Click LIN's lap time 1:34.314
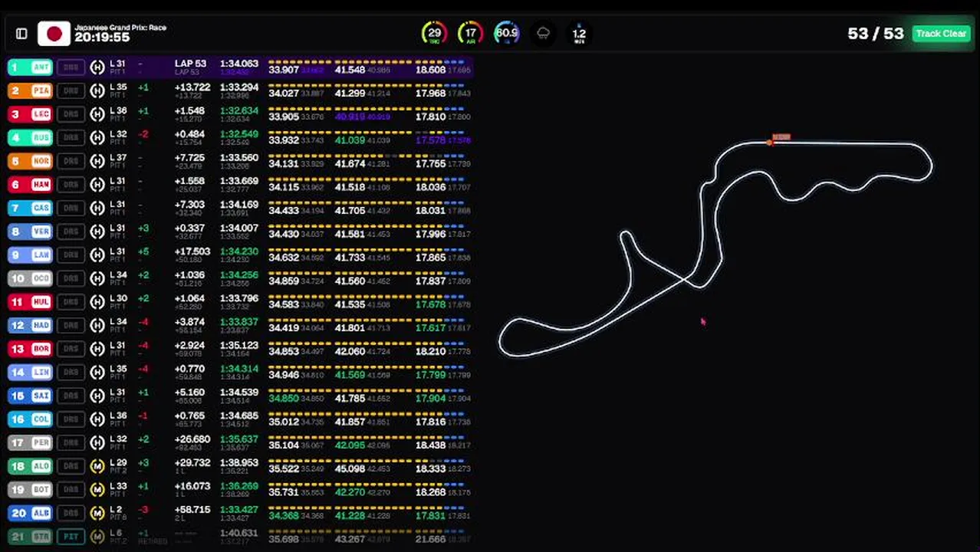This screenshot has width=980, height=552. pyautogui.click(x=239, y=369)
